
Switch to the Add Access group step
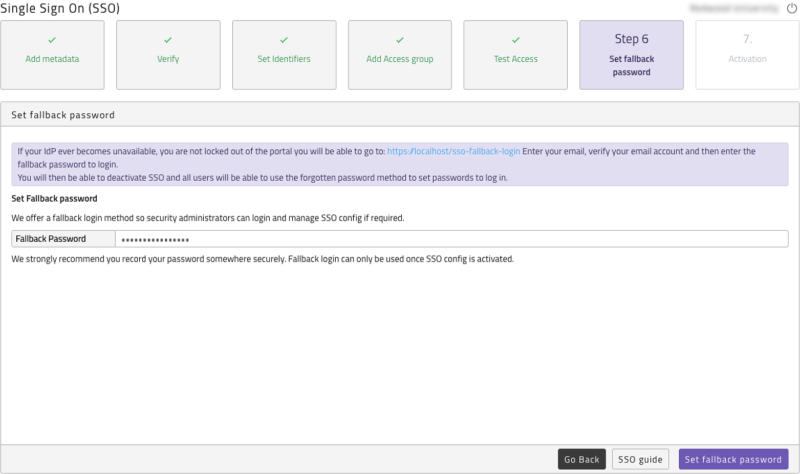point(400,59)
